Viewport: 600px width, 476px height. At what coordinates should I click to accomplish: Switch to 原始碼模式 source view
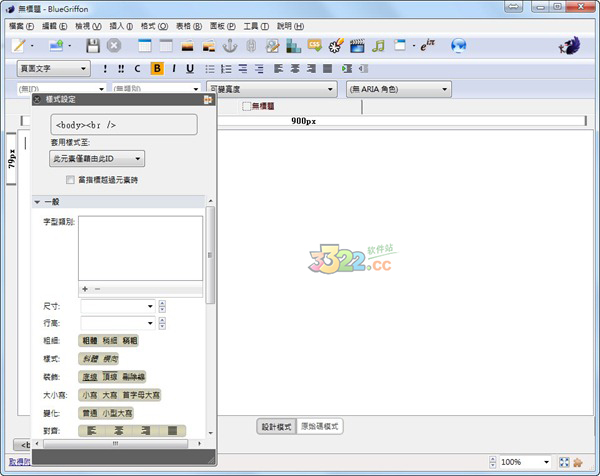320,426
